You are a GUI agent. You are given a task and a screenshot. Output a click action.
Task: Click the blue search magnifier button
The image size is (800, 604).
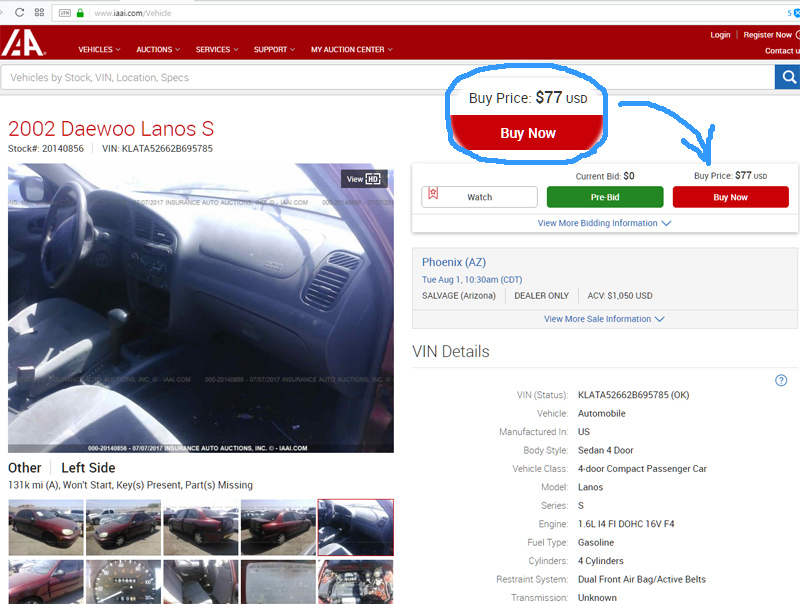787,77
